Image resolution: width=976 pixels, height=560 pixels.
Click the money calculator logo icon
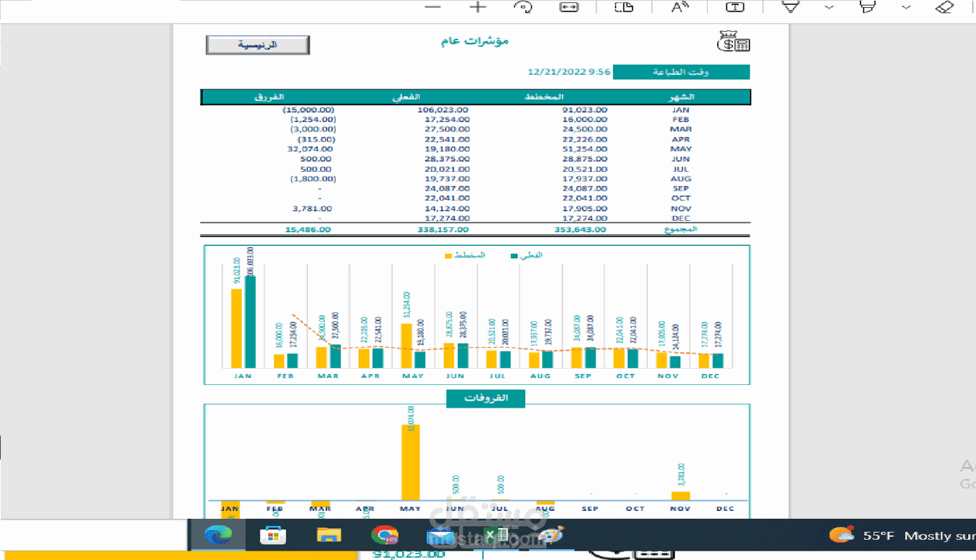coord(733,41)
